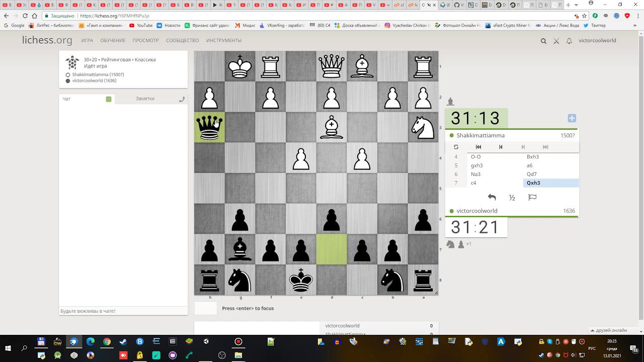
Task: Open the ПРОСМОТР menu
Action: point(146,41)
